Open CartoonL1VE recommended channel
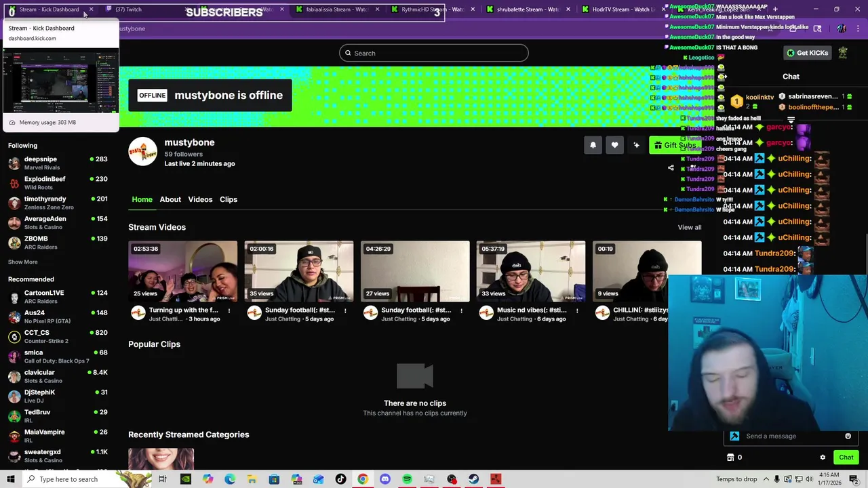The image size is (868, 488). click(58, 297)
